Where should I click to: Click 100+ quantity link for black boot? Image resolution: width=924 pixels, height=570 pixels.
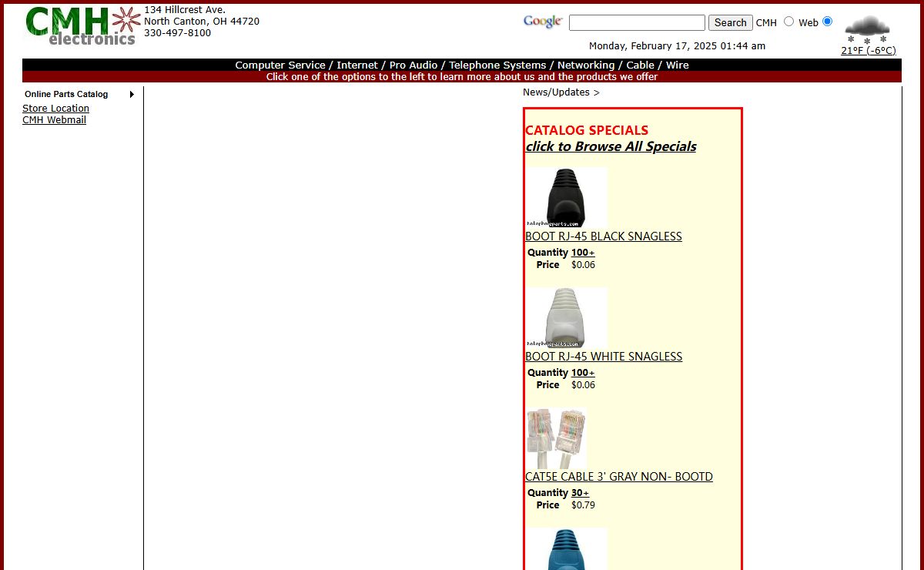point(583,253)
